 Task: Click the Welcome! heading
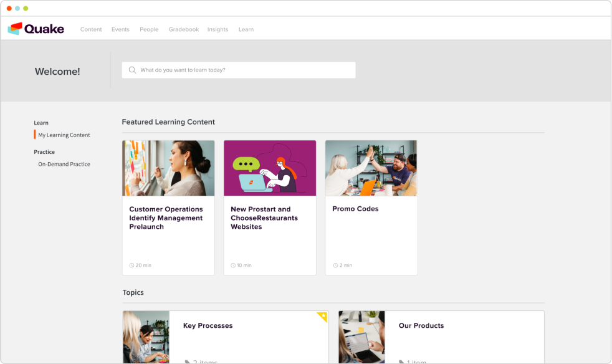pyautogui.click(x=57, y=72)
